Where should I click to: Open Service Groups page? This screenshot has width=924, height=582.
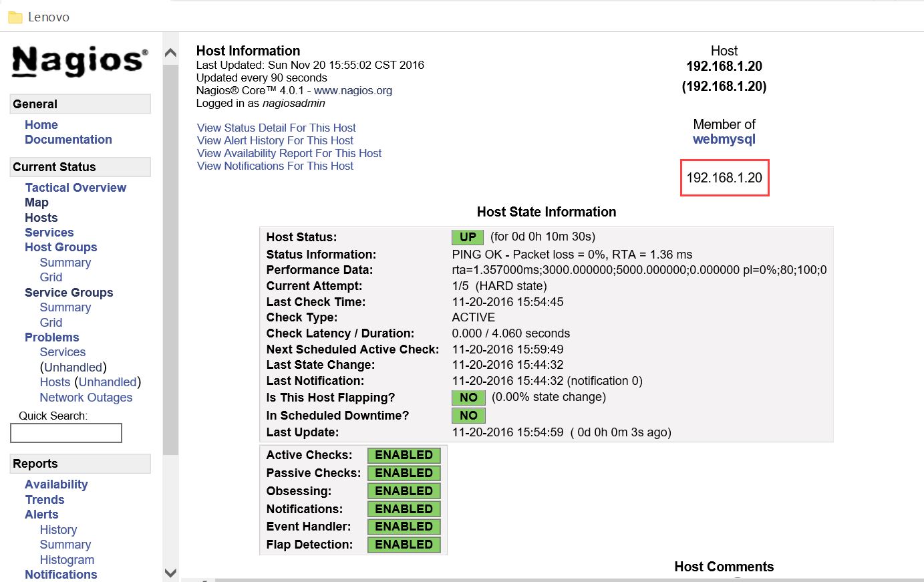click(x=69, y=293)
